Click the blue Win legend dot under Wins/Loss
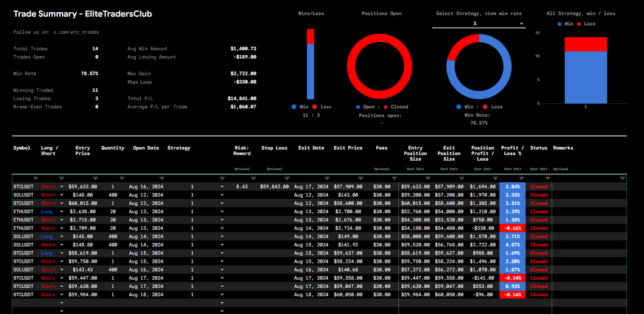 click(294, 107)
